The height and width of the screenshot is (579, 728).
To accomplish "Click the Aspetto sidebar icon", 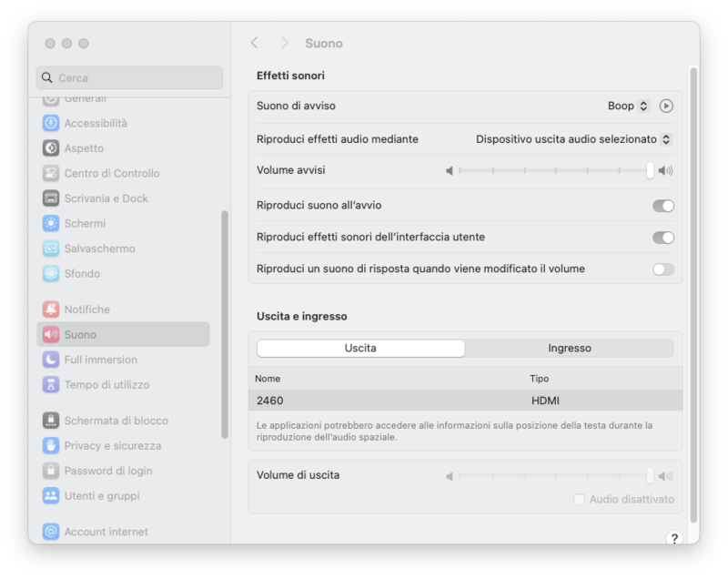I will tap(51, 148).
